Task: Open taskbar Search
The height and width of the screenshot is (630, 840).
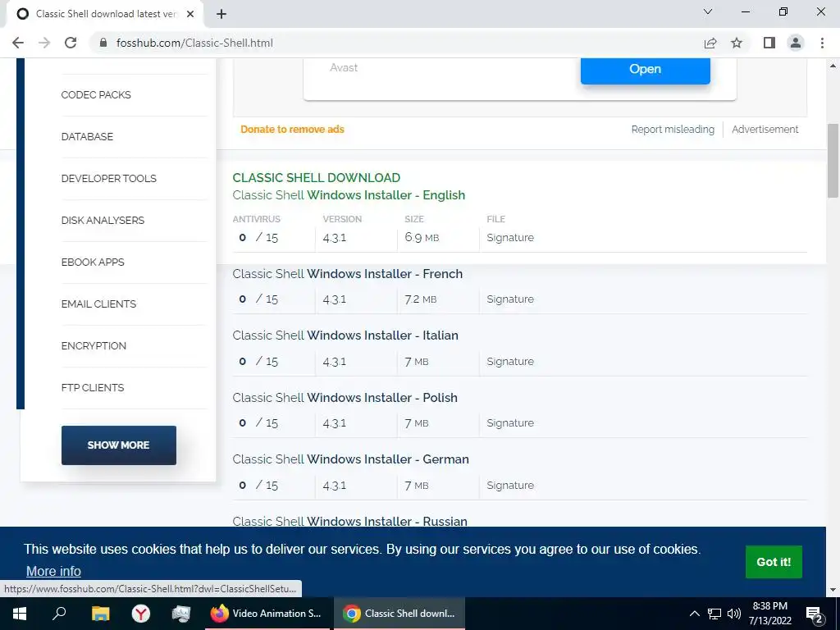Action: coord(59,614)
